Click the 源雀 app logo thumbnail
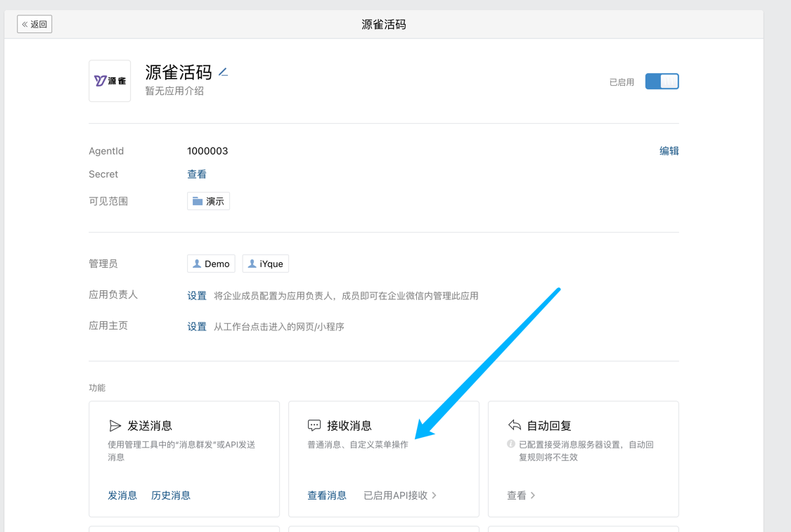This screenshot has width=791, height=532. [x=110, y=81]
